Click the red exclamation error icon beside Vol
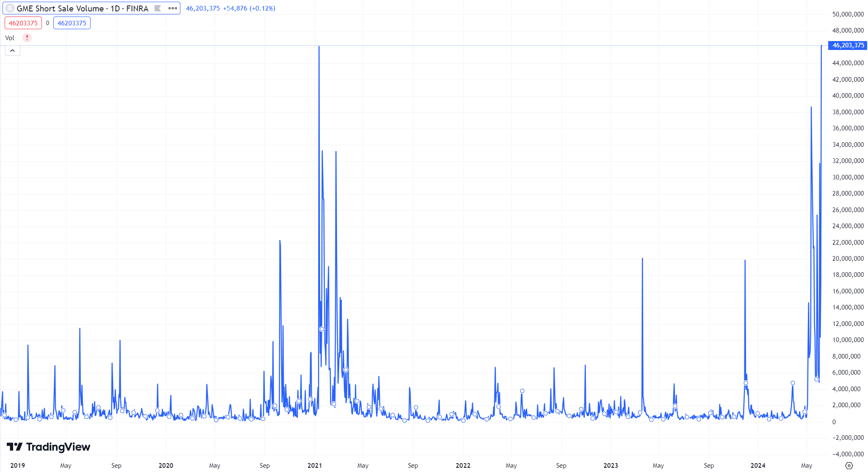The height and width of the screenshot is (472, 868). [x=27, y=38]
